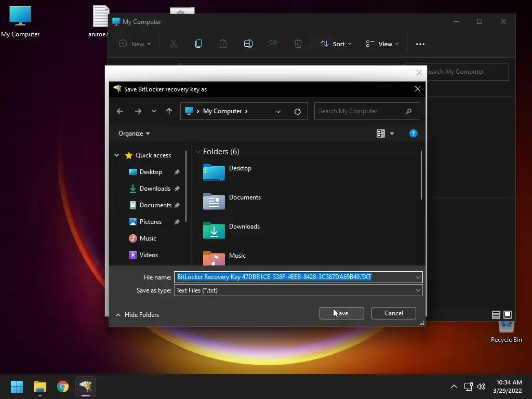Open the View menu in My Computer window
This screenshot has height=399, width=532.
coord(382,44)
